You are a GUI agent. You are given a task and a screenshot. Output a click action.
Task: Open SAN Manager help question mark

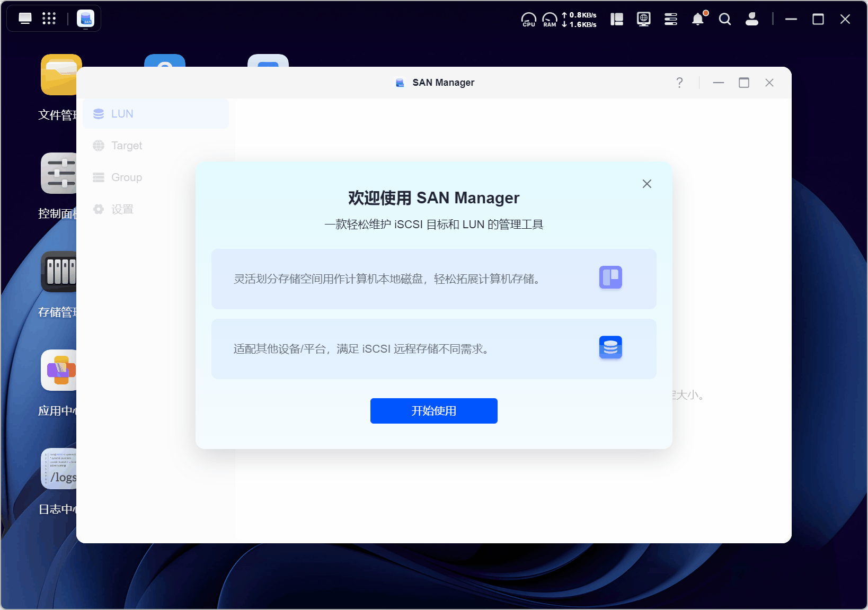click(679, 83)
